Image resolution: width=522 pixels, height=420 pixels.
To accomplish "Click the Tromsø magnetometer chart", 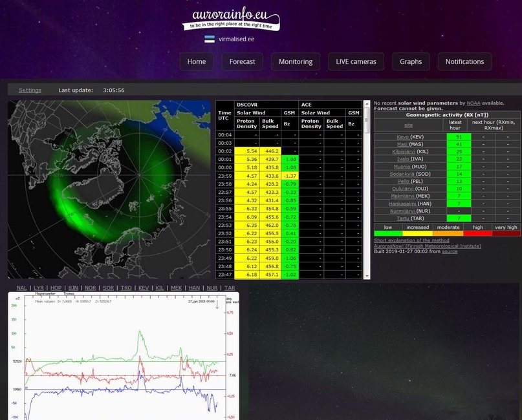I will click(124, 356).
